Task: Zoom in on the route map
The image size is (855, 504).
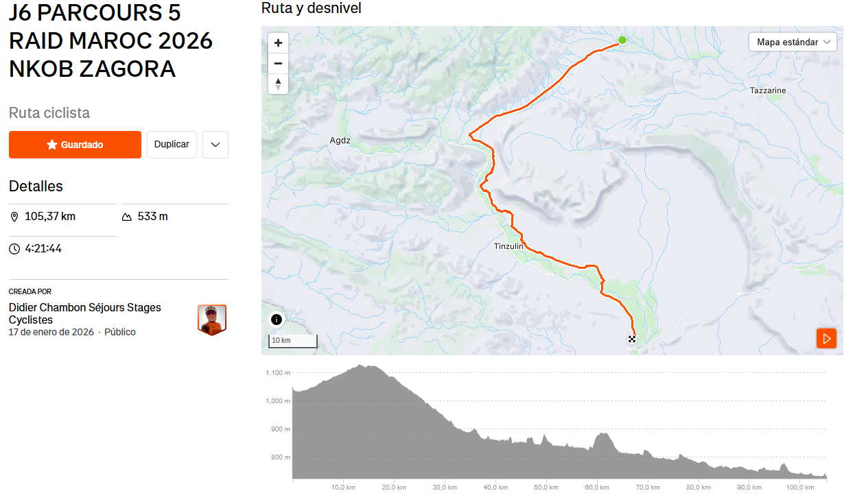Action: click(278, 43)
